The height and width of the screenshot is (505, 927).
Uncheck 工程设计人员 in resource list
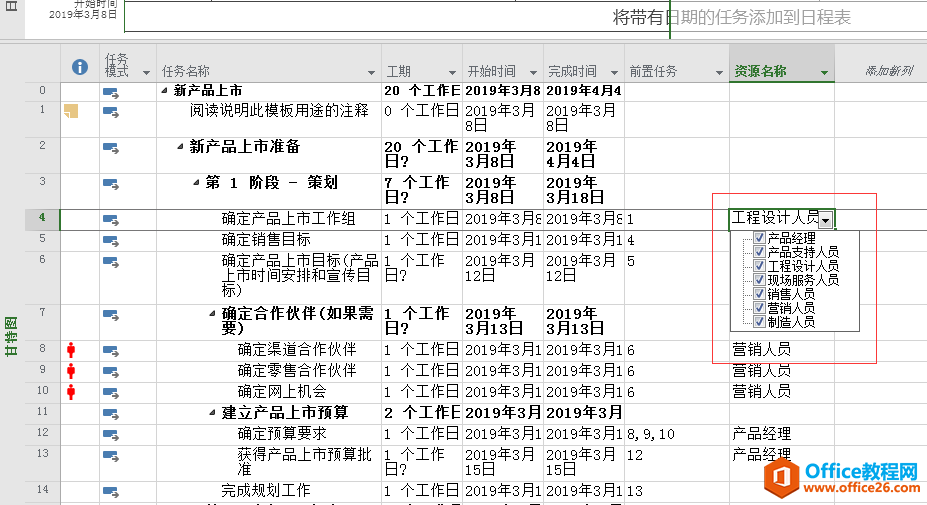point(760,266)
